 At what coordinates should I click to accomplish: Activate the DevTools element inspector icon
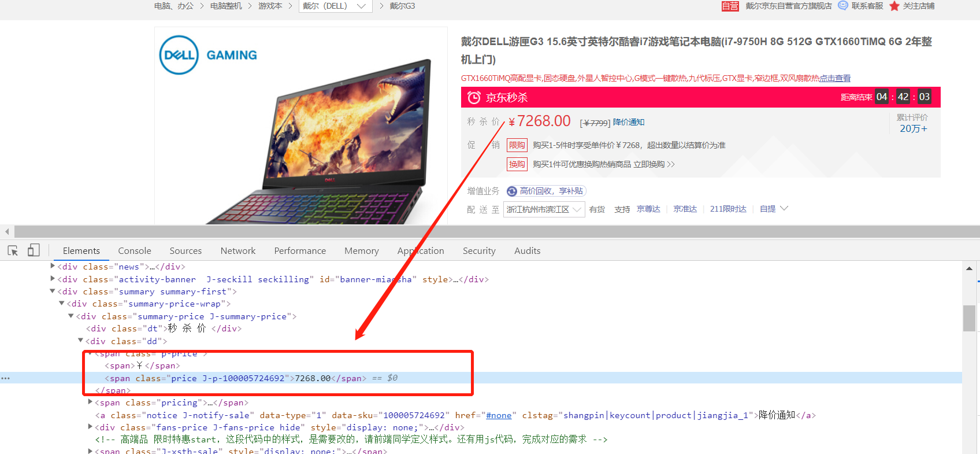13,250
